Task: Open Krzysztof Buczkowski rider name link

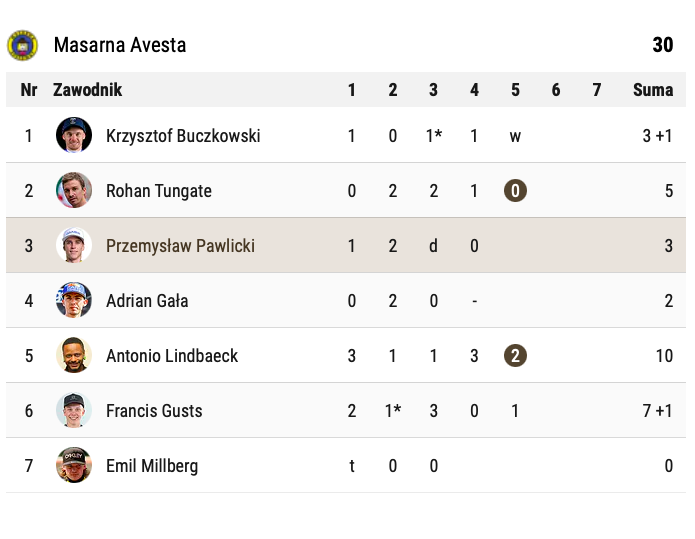Action: [x=183, y=136]
